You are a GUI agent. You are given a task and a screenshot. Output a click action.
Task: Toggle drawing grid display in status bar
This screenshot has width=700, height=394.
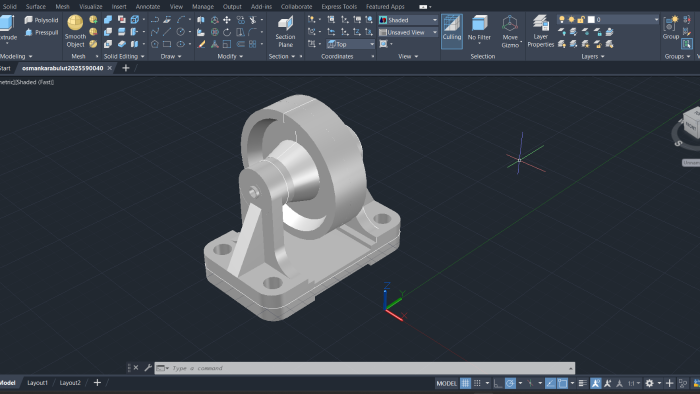coord(465,383)
